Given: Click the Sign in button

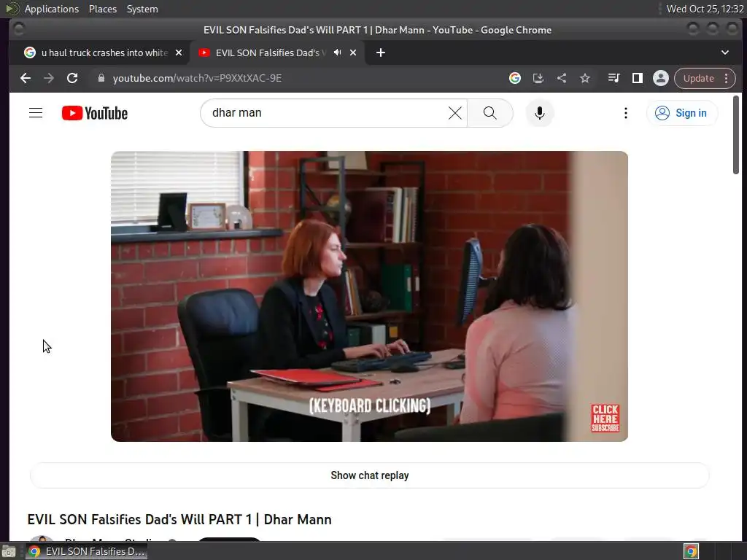Looking at the screenshot, I should 682,113.
